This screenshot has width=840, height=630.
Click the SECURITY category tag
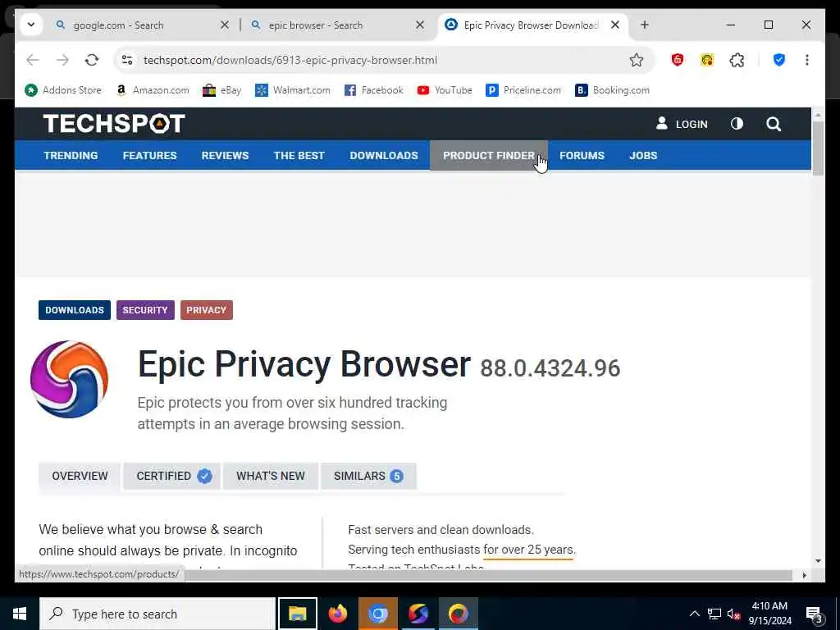click(145, 310)
